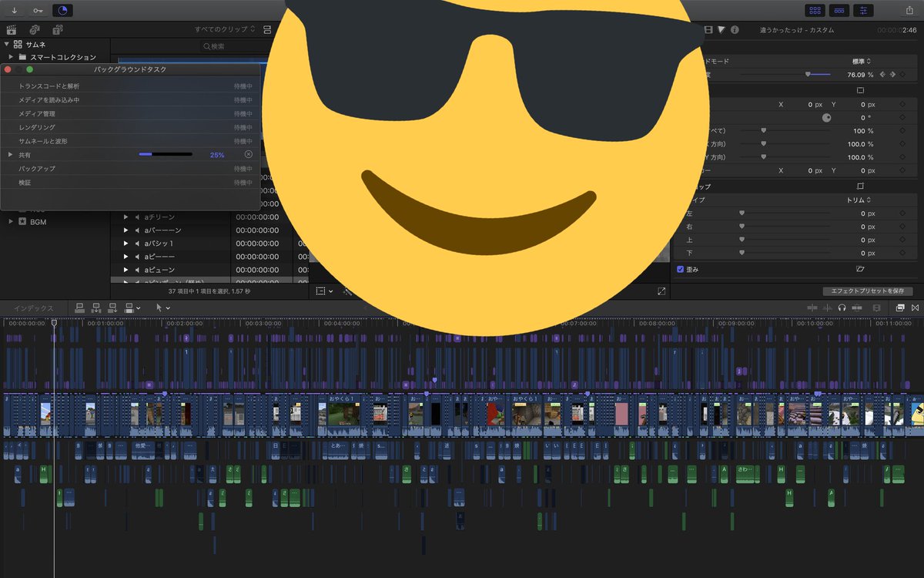This screenshot has height=578, width=924.
Task: Toggle the background tasks progress icon
Action: [x=63, y=10]
